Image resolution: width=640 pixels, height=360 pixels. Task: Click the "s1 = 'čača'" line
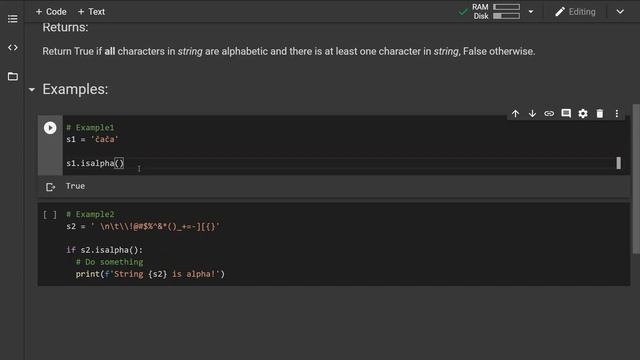[x=92, y=139]
